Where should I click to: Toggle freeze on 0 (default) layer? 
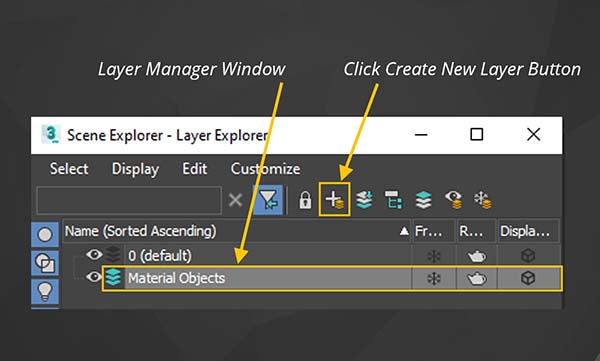pos(434,256)
